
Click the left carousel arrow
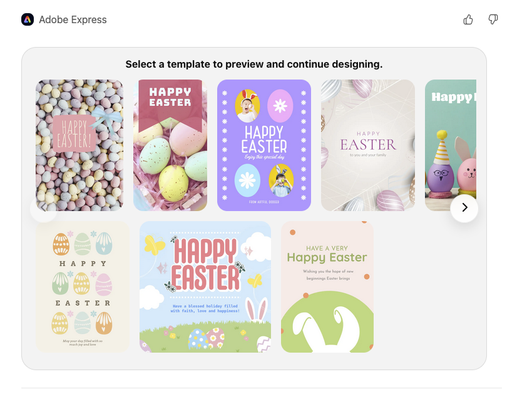(x=43, y=207)
